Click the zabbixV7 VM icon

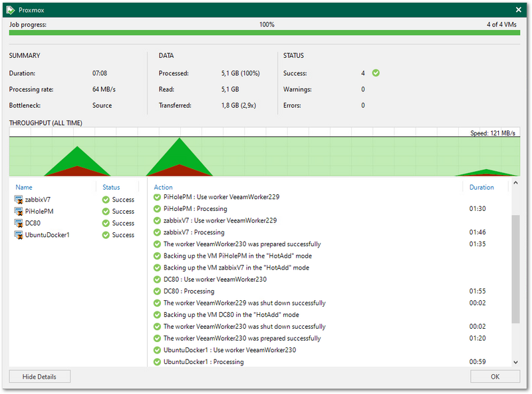pyautogui.click(x=19, y=200)
